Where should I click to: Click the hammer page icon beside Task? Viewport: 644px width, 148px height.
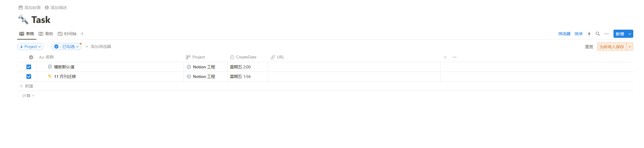click(23, 19)
